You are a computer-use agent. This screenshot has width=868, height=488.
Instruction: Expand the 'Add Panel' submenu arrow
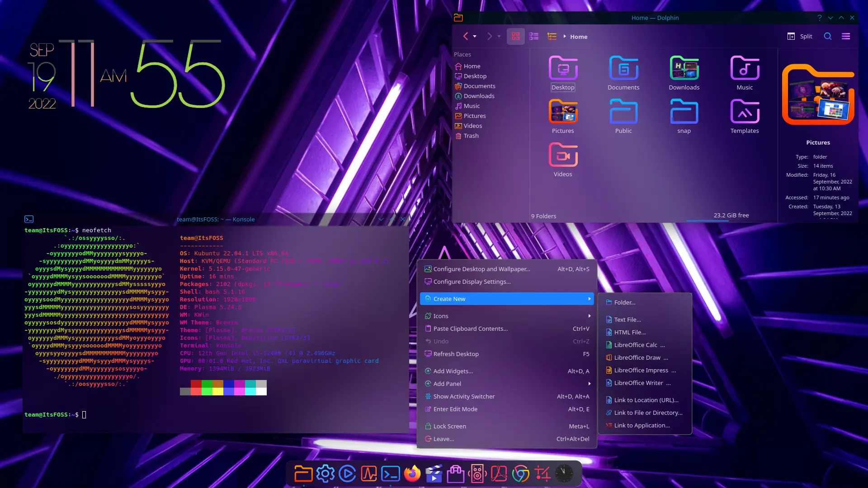point(589,384)
